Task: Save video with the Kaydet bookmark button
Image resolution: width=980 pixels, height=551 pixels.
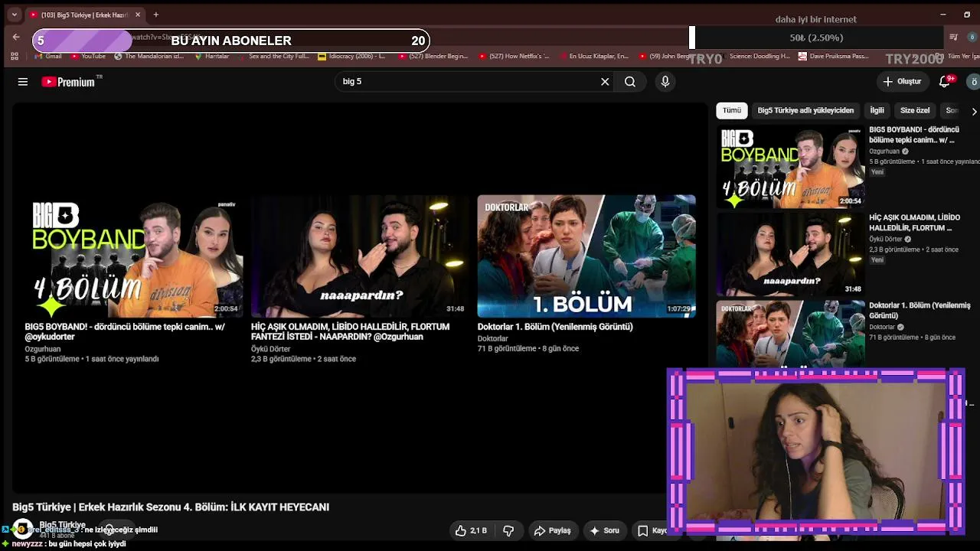Action: 651,530
